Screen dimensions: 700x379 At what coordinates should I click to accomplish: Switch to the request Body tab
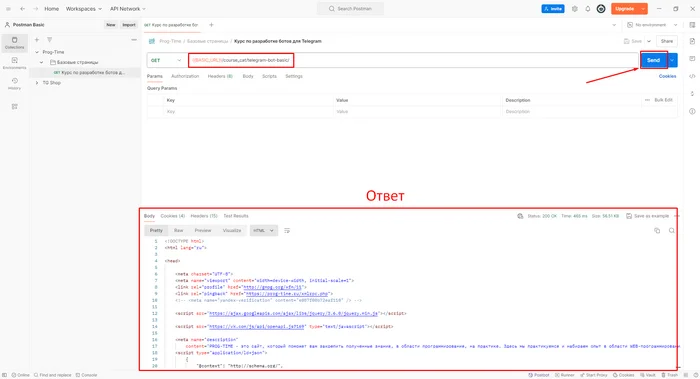point(248,76)
